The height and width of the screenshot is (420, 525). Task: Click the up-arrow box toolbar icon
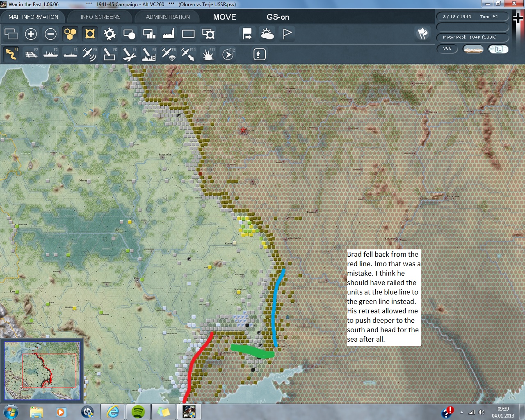[x=259, y=54]
